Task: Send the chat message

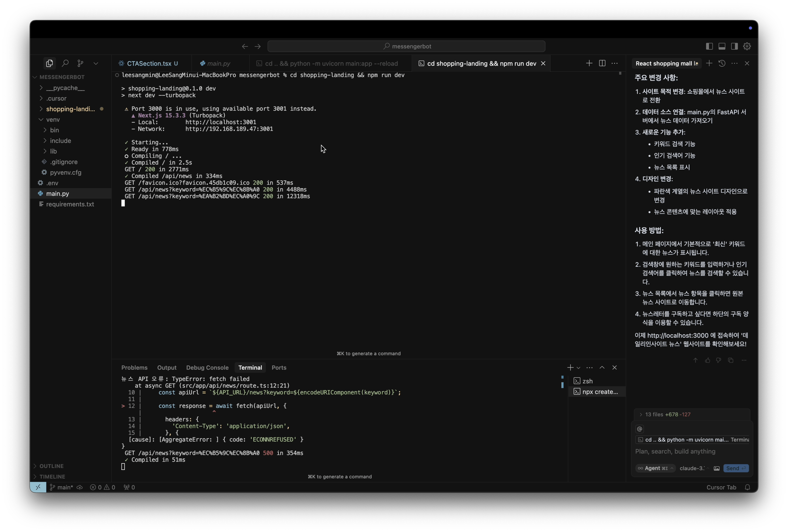Action: [736, 469]
